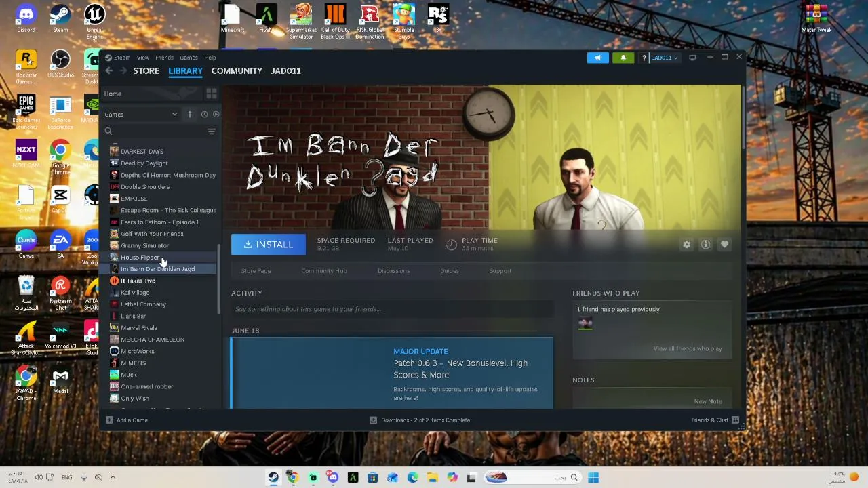This screenshot has height=488, width=868.
Task: Open the JAD011 profile tab
Action: 285,70
